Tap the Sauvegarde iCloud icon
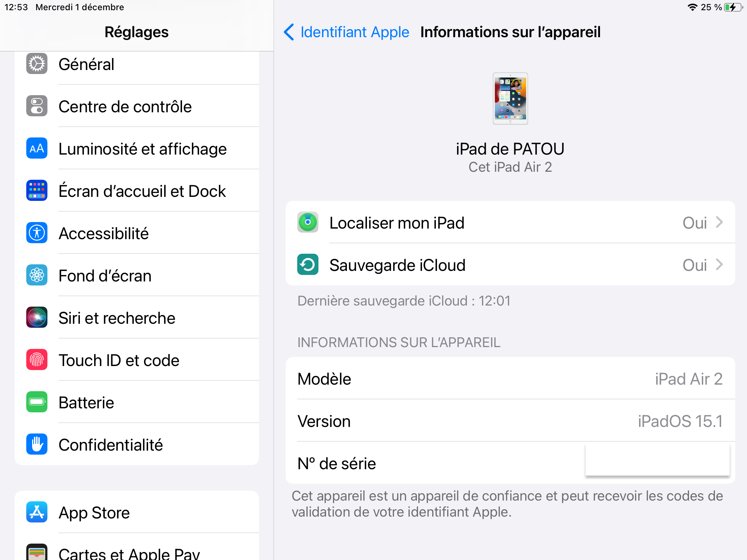The image size is (747, 560). coord(307,265)
